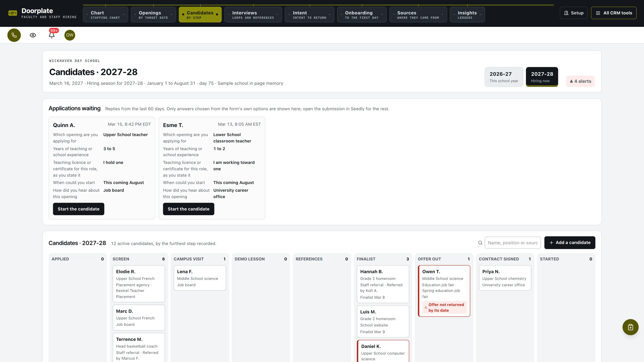
Task: Click the Doorplate logo icon
Action: 13,13
